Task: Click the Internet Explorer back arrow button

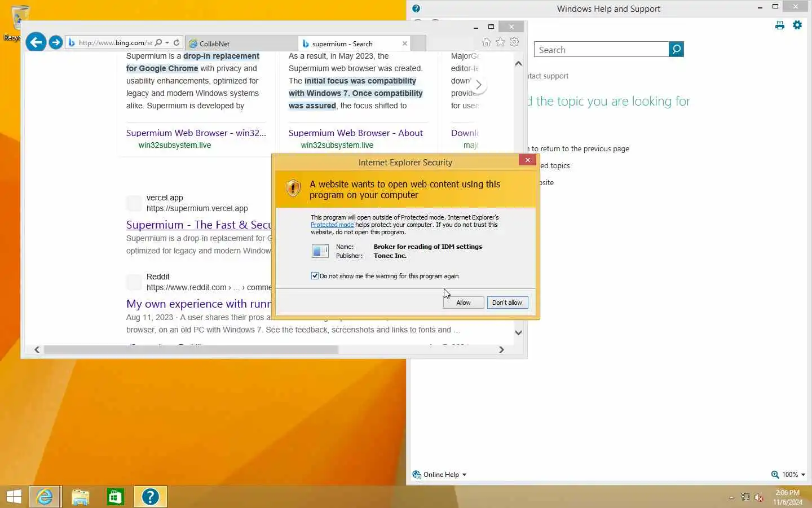Action: pos(36,42)
